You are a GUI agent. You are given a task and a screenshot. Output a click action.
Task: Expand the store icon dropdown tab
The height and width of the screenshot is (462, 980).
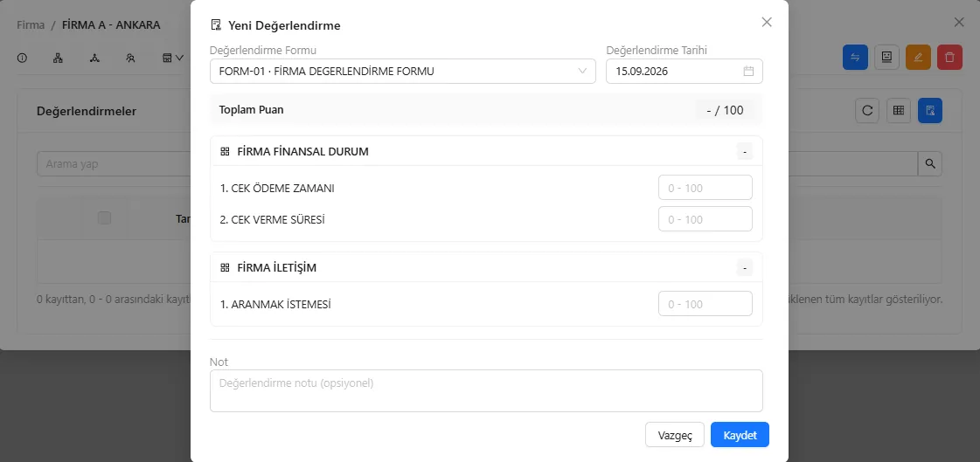pos(172,58)
